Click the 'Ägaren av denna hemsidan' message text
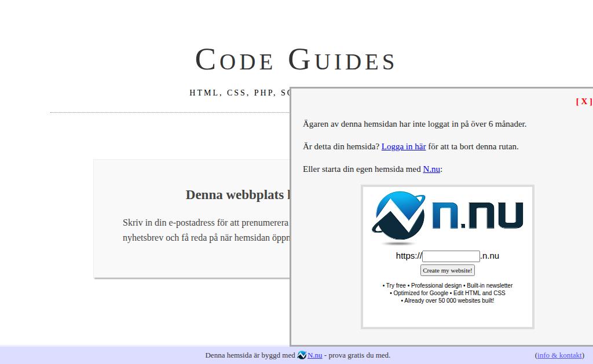This screenshot has width=593, height=364. coord(415,124)
